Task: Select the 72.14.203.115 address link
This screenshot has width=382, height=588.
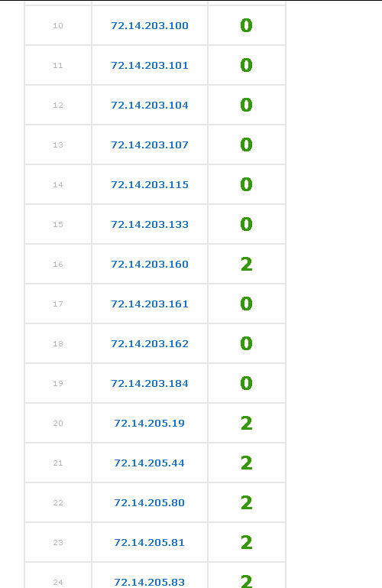Action: (150, 184)
